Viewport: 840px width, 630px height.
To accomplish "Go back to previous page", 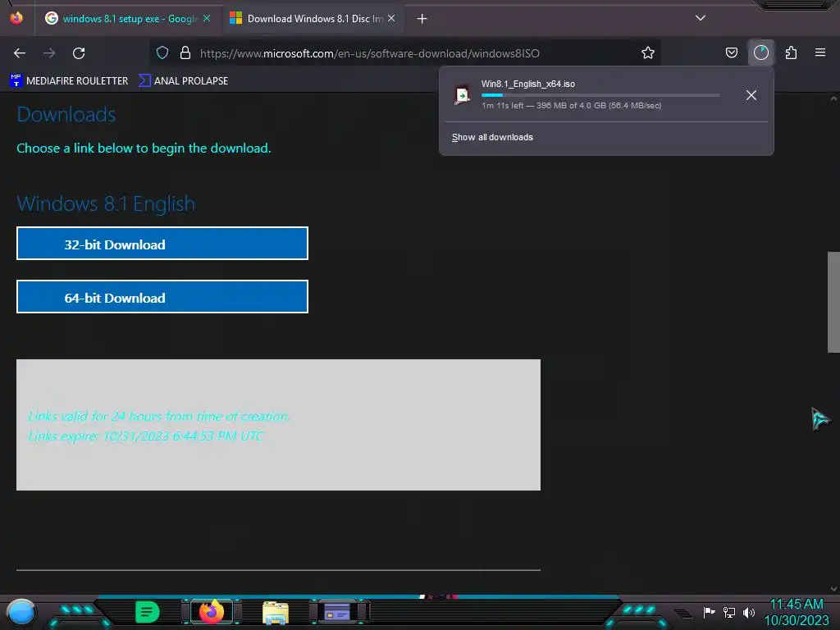I will (x=20, y=53).
